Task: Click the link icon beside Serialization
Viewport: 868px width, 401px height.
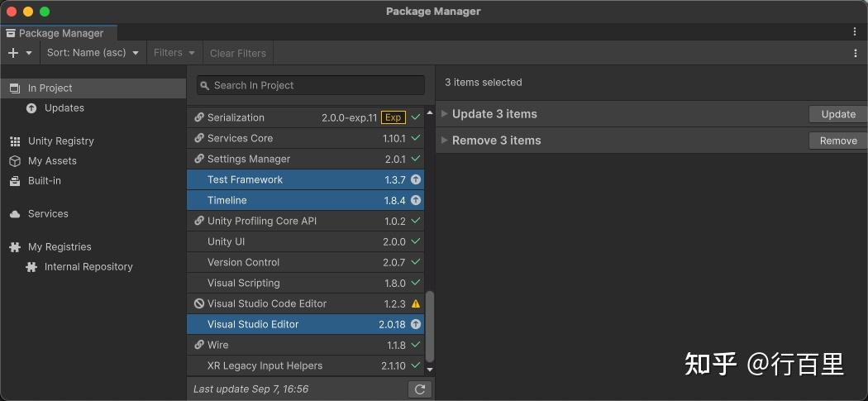Action: point(199,117)
